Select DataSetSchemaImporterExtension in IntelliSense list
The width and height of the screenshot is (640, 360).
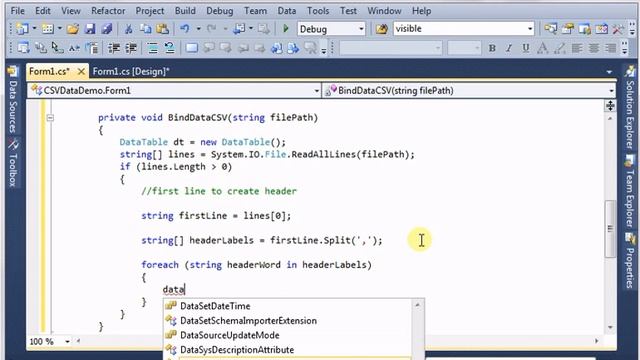[x=248, y=321]
